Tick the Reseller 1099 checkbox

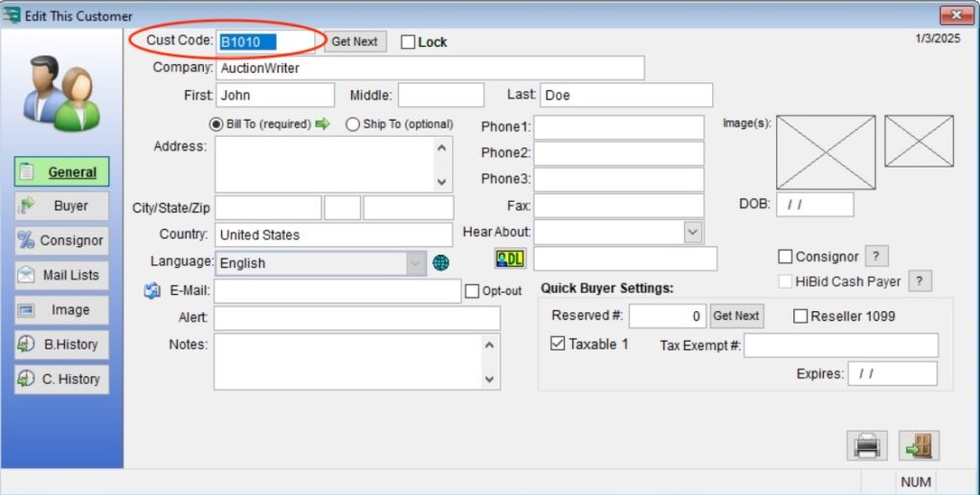point(801,316)
